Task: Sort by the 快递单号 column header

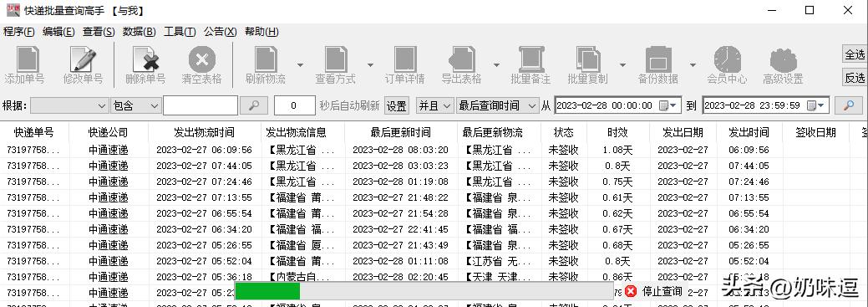Action: point(34,132)
